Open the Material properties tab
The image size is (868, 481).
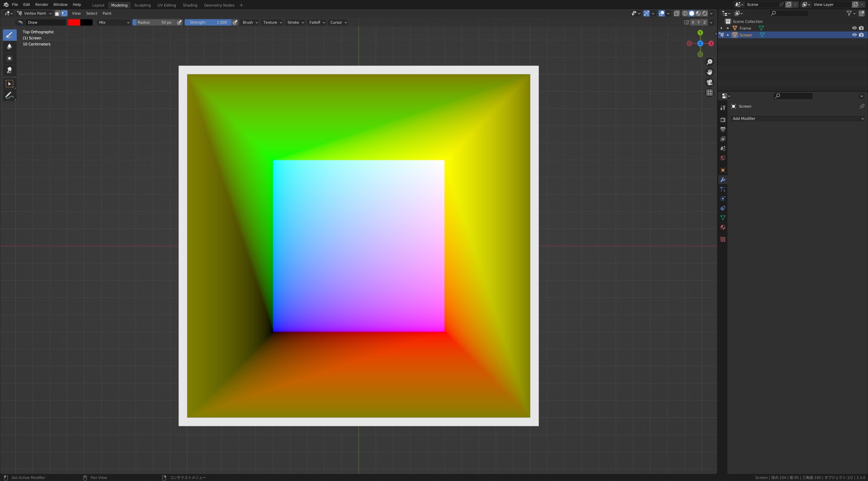[x=723, y=228]
